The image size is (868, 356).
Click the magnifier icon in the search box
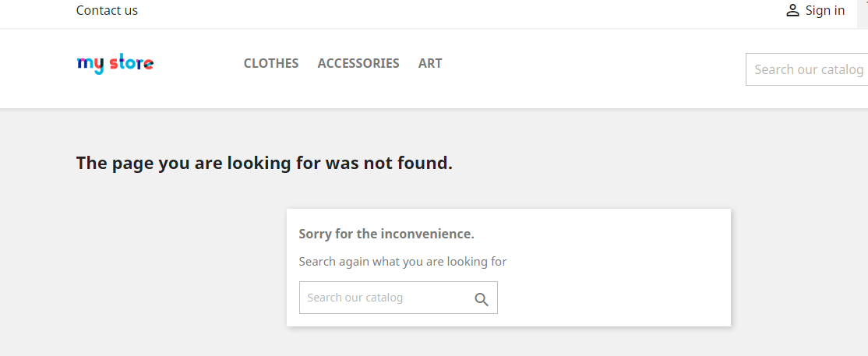pos(482,299)
